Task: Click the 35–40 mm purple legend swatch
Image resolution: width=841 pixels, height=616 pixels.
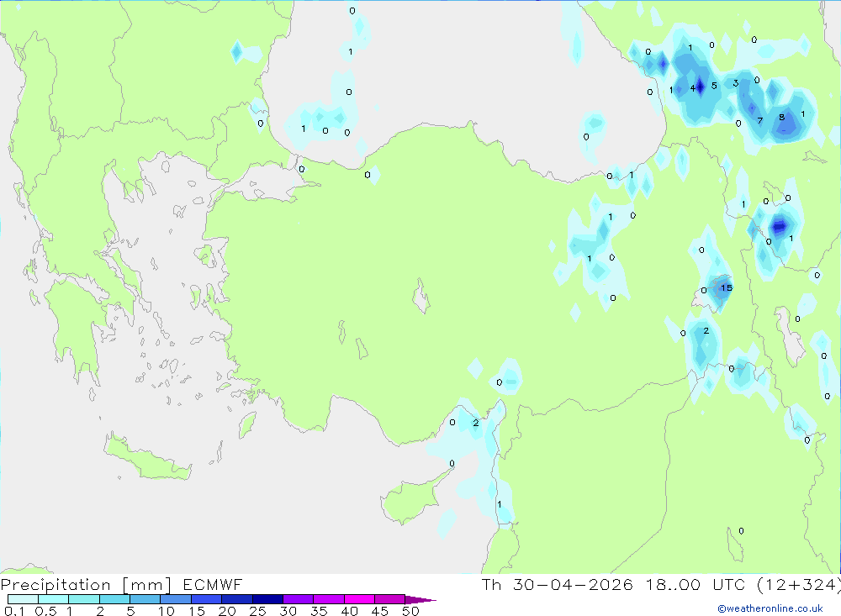Action: coord(329,599)
